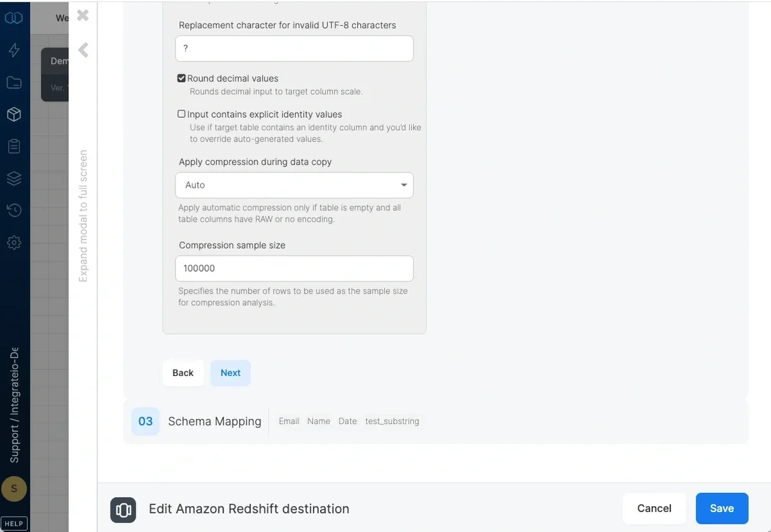Edit the Compression sample size field
Screen dimensions: 771x532
coord(294,268)
